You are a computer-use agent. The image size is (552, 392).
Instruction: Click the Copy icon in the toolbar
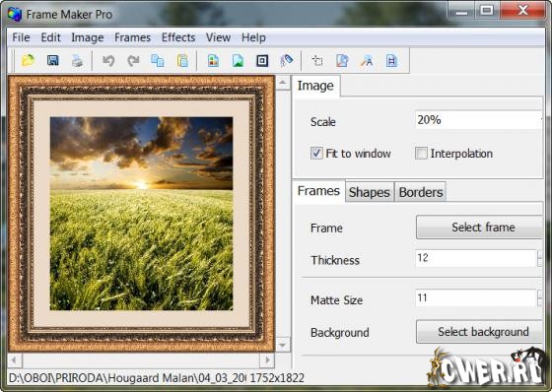158,60
